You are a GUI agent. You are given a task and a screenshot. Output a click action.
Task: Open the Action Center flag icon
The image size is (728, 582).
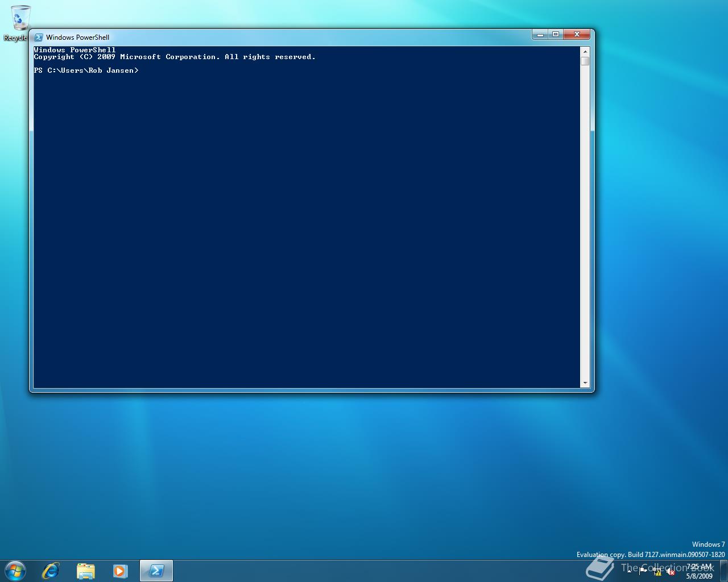643,571
